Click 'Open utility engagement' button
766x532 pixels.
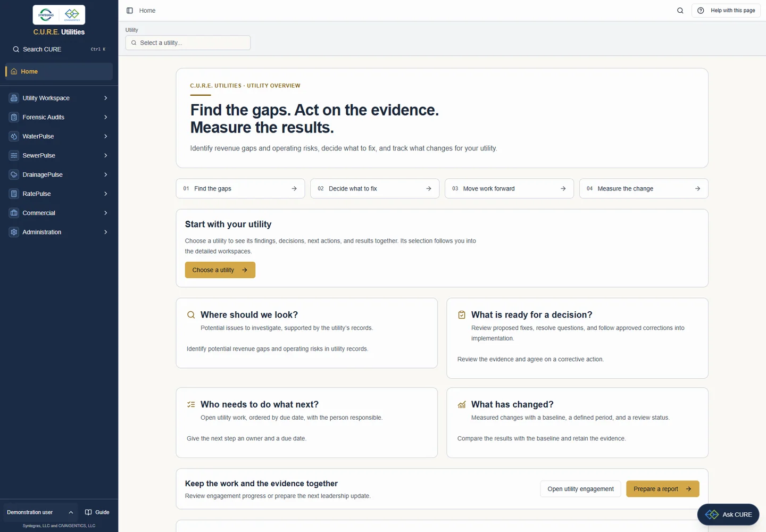point(580,489)
